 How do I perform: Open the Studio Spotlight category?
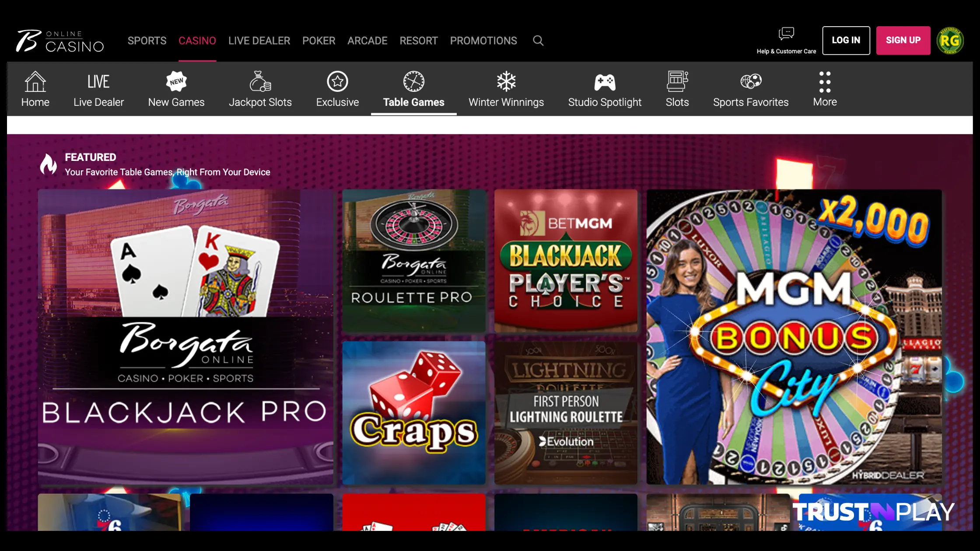click(605, 89)
